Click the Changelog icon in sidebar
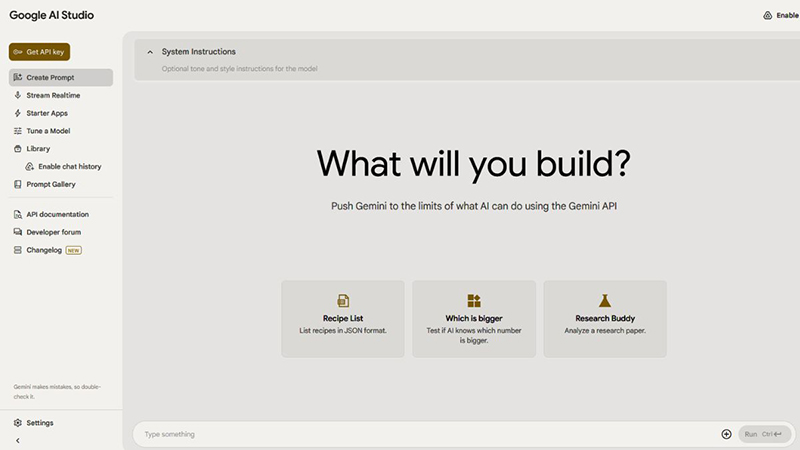800x450 pixels. pyautogui.click(x=18, y=250)
